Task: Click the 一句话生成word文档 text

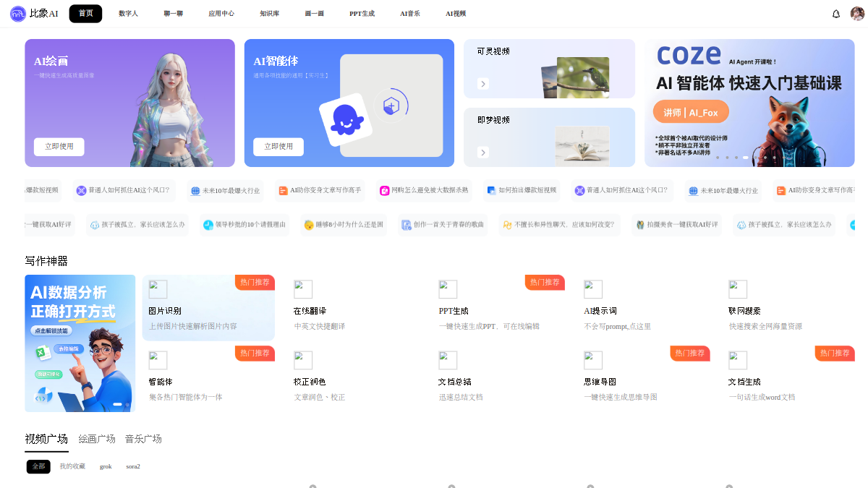Action: point(762,397)
